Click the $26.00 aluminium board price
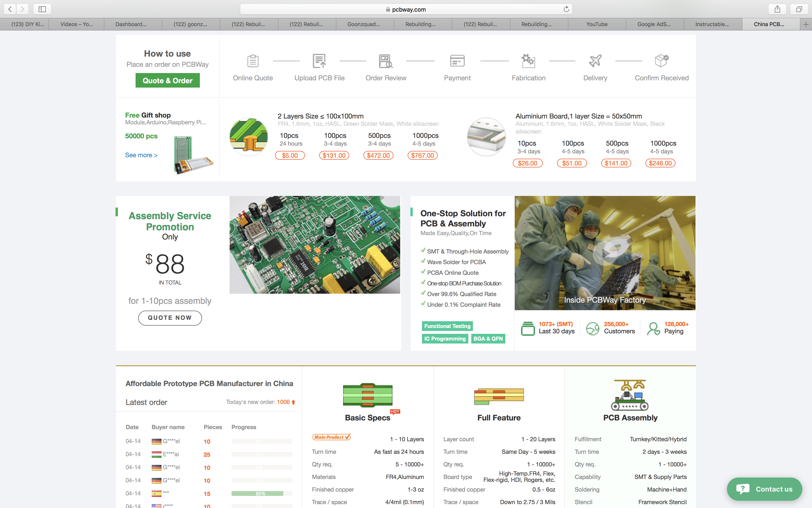The width and height of the screenshot is (812, 508). coord(528,163)
